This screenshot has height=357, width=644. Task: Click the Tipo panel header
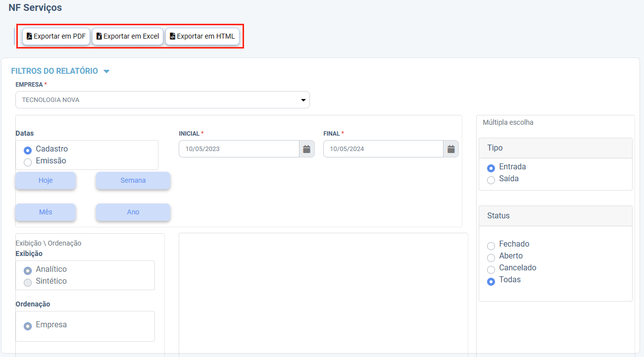(555, 148)
